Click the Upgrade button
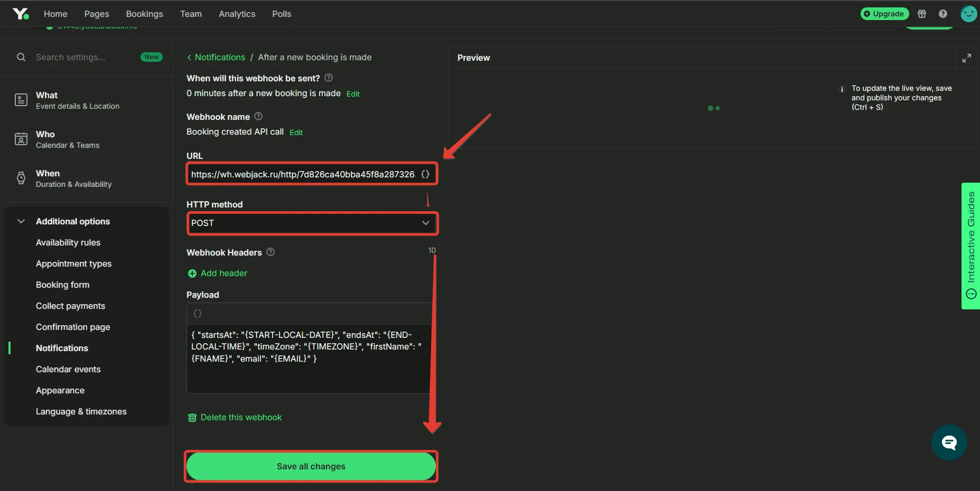 pos(884,14)
